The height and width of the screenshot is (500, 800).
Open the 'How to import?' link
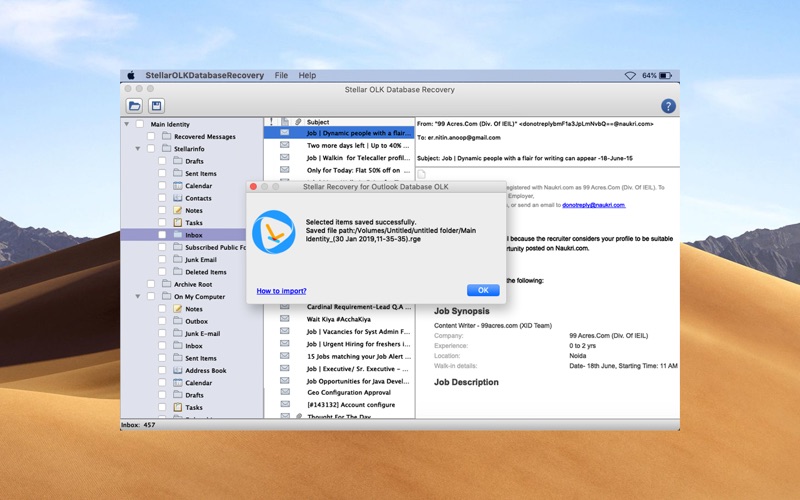pos(281,291)
